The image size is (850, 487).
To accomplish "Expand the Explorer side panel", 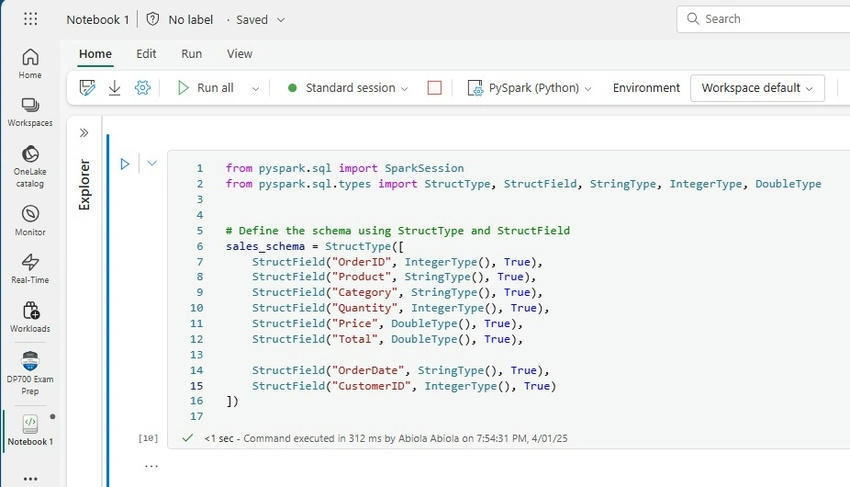I will pyautogui.click(x=84, y=133).
